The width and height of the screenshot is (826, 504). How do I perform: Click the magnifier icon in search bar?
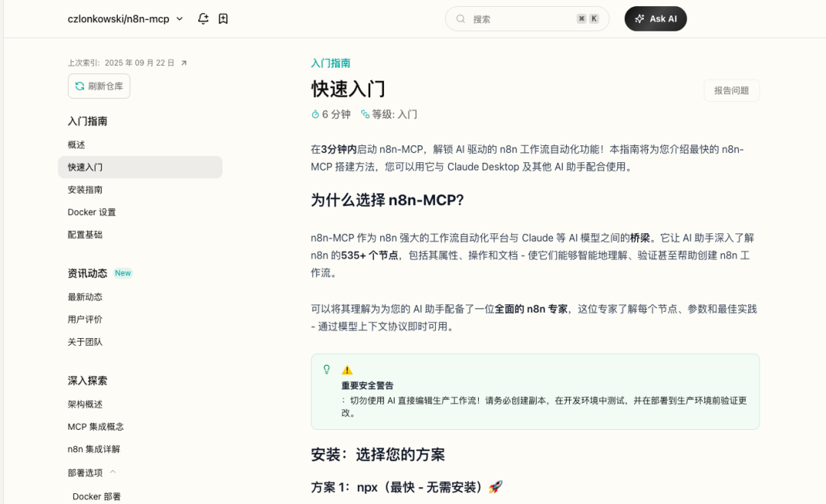point(460,19)
